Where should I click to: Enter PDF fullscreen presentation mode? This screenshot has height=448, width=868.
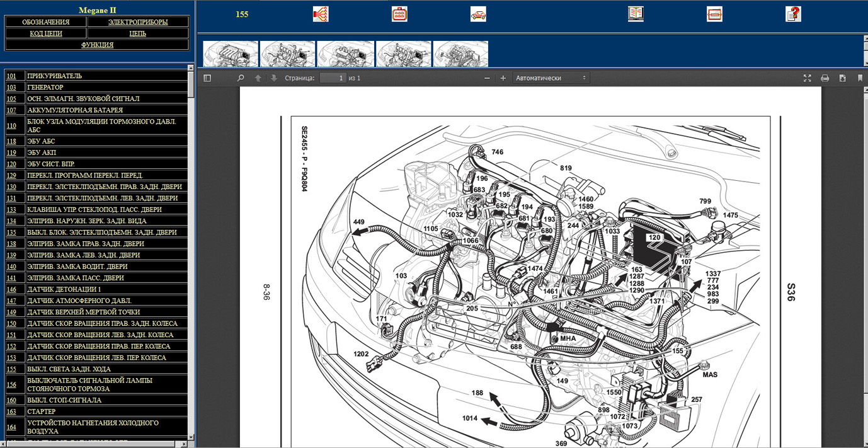pos(808,78)
